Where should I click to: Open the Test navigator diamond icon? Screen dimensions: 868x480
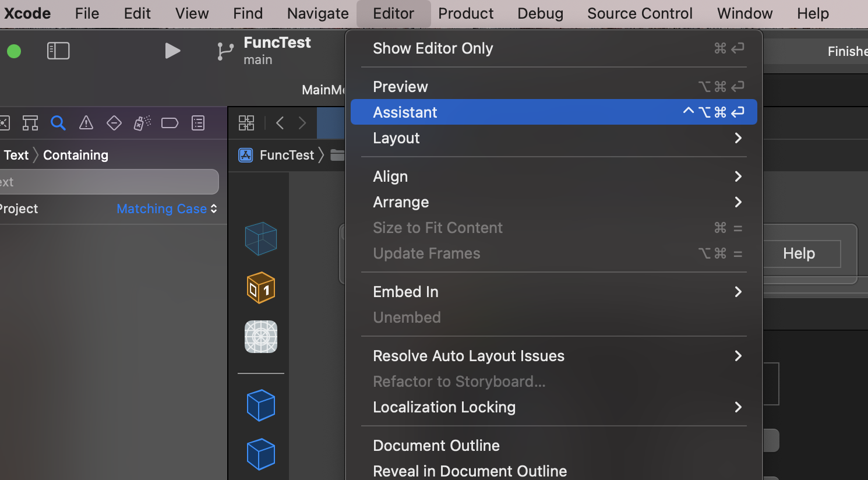(114, 123)
